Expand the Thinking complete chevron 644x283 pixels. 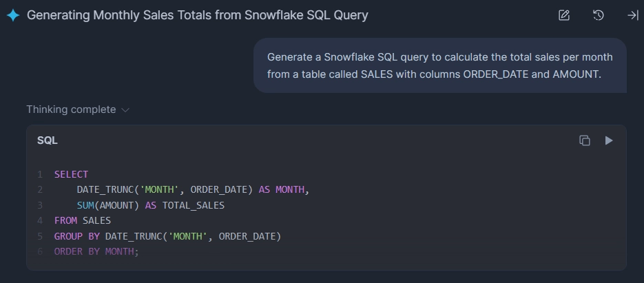(125, 110)
